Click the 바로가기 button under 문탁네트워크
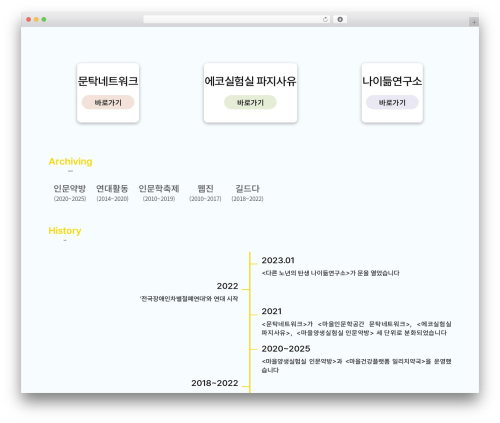 pos(108,102)
